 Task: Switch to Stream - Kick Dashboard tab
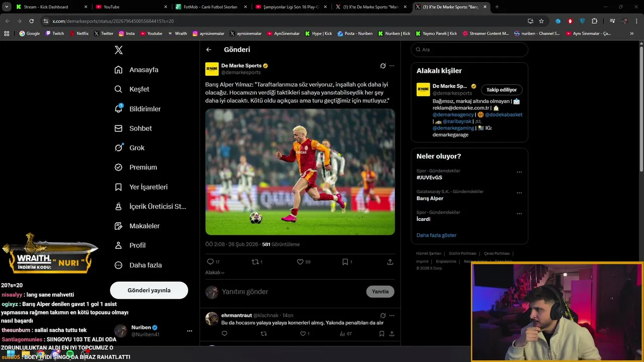tap(52, 7)
